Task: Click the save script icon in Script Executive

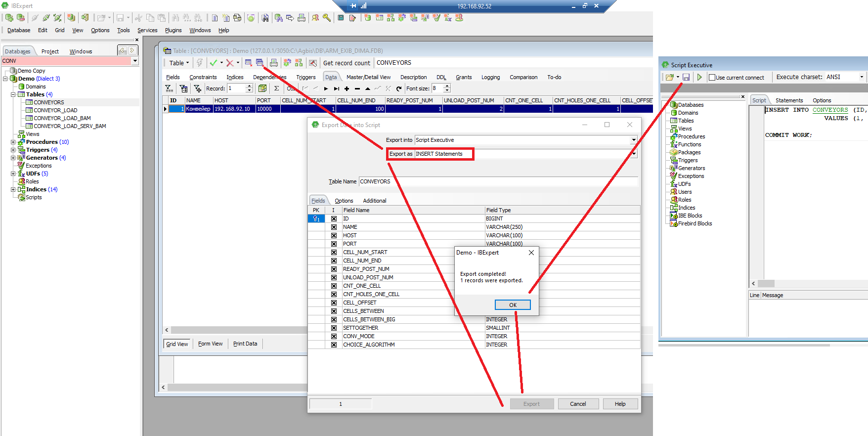Action: [686, 77]
